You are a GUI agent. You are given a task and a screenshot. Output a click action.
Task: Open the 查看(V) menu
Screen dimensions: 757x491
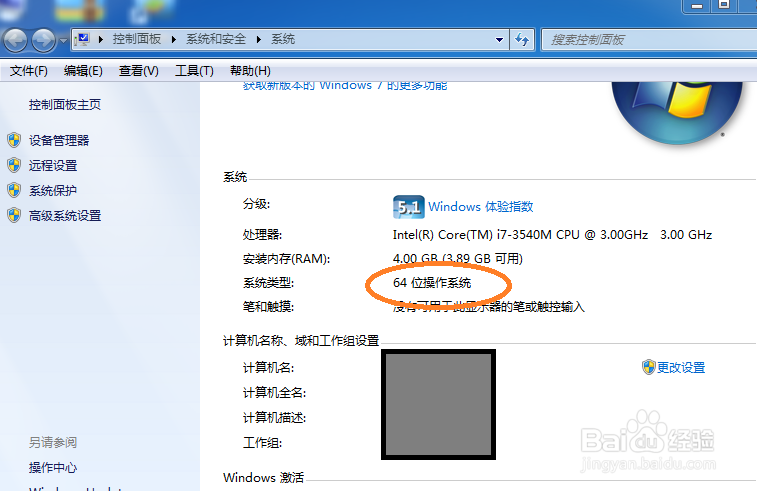tap(139, 71)
